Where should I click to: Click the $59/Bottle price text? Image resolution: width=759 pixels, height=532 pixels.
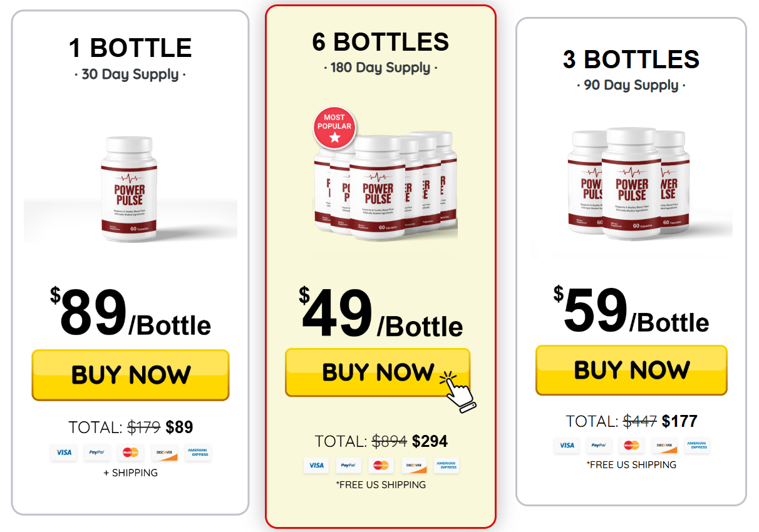click(631, 311)
